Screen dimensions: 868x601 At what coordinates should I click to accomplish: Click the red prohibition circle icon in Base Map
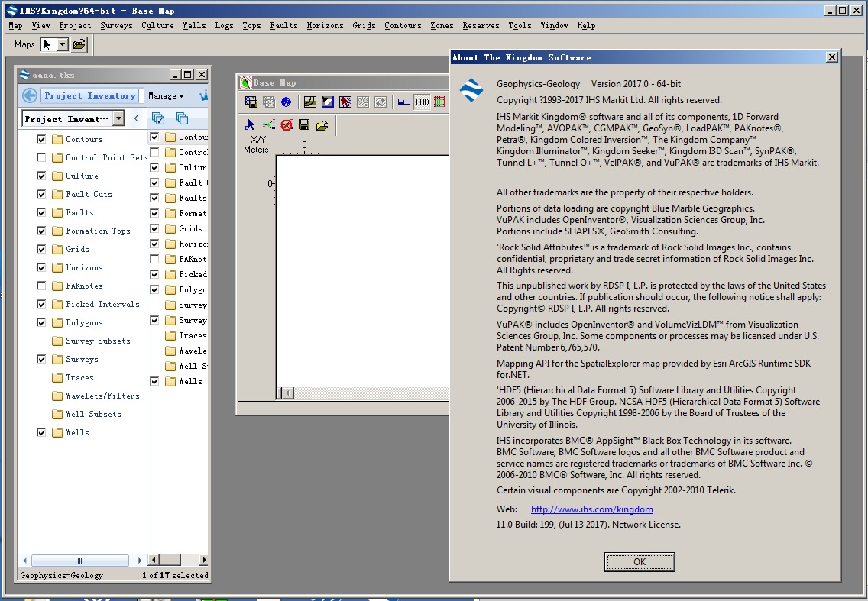tap(287, 125)
